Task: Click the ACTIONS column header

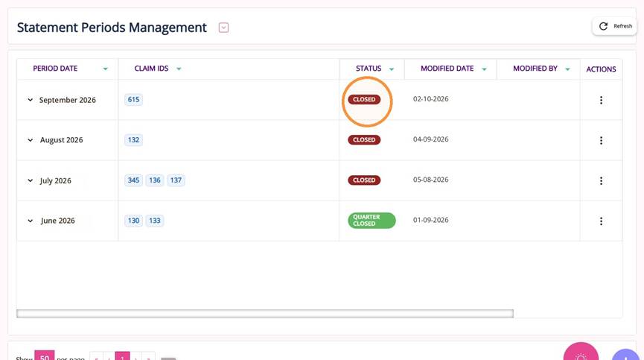Action: coord(601,69)
